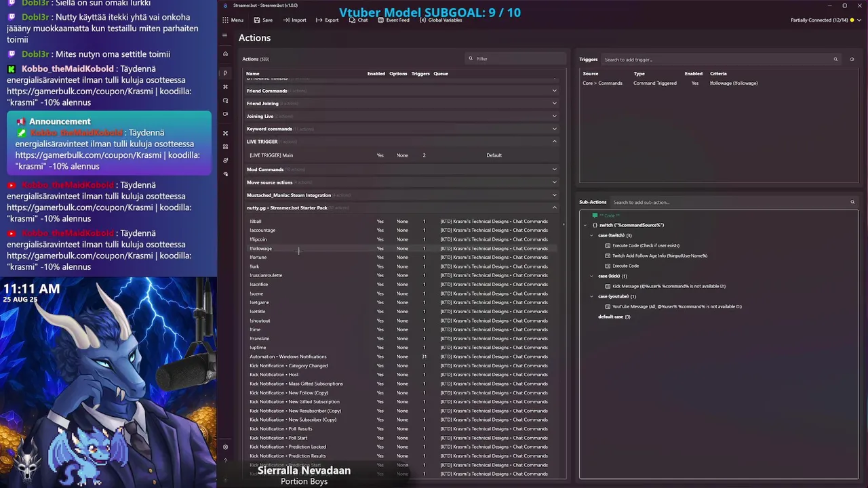Go to the Home sidebar icon
The height and width of the screenshot is (488, 868).
click(x=225, y=54)
